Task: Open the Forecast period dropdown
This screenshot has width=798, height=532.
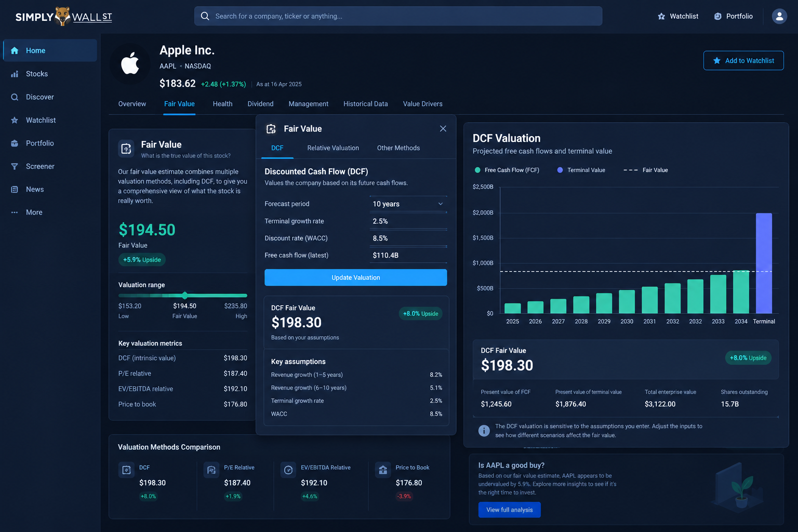Action: (x=408, y=204)
